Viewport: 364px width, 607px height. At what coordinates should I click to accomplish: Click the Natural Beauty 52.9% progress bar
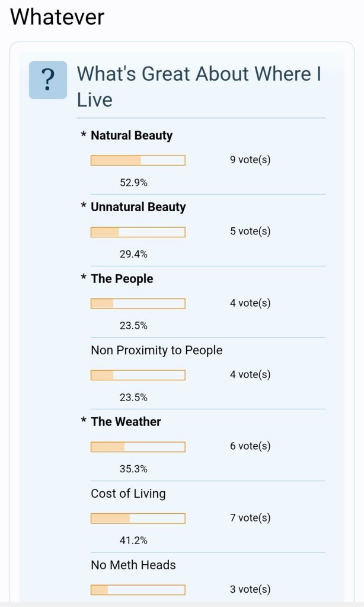[x=138, y=160]
